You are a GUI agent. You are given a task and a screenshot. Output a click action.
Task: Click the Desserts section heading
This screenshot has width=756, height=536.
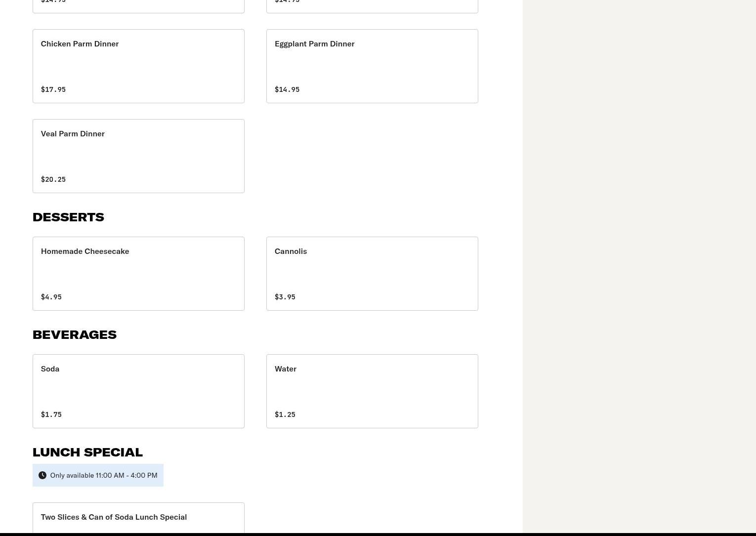coord(68,217)
